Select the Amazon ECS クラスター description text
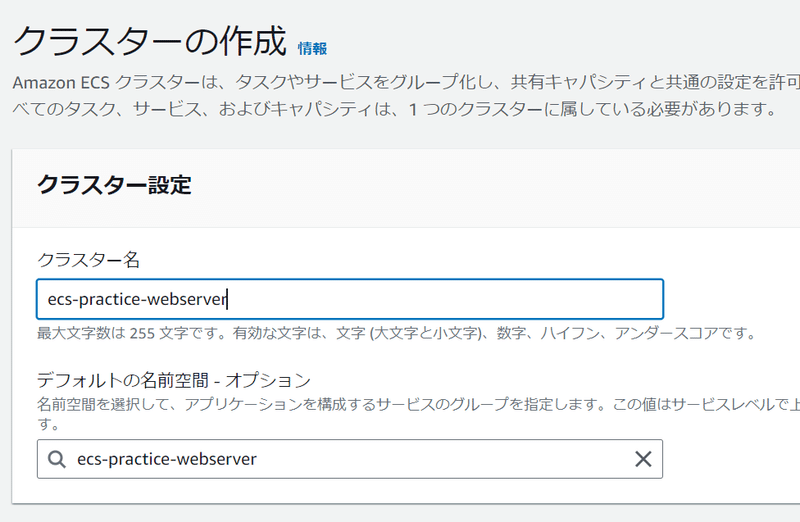The width and height of the screenshot is (800, 522). (406, 95)
